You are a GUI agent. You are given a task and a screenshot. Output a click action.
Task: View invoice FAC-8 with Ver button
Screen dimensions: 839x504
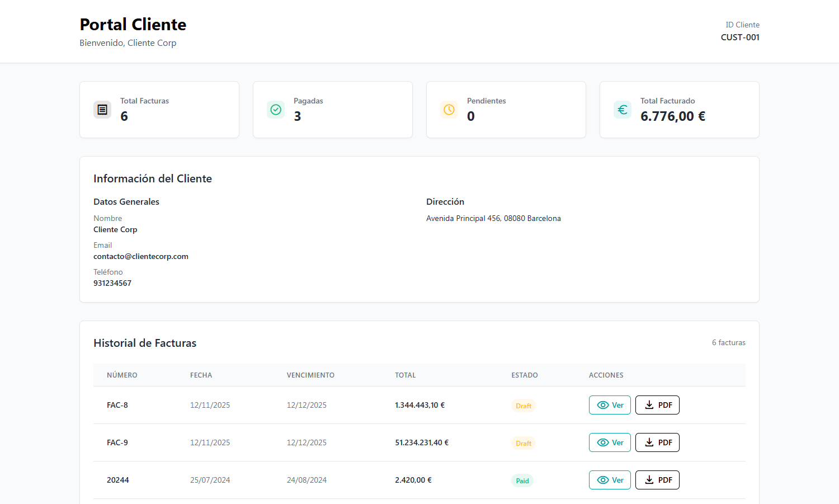click(x=610, y=405)
